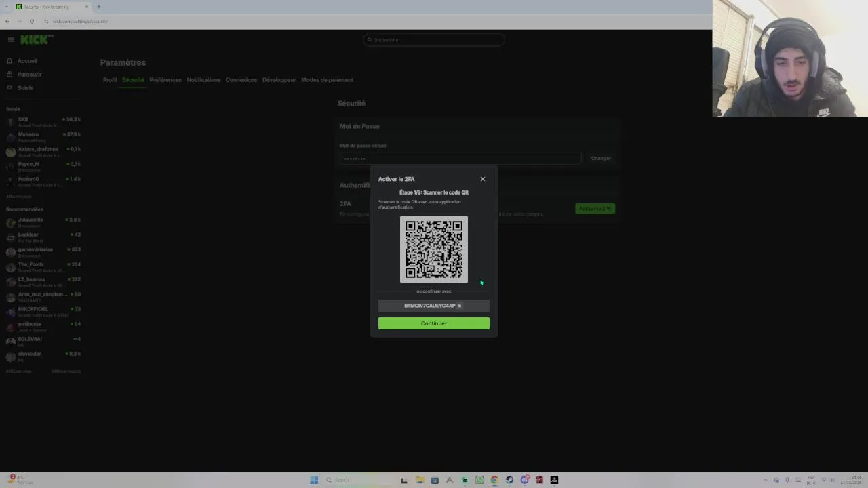Image resolution: width=868 pixels, height=488 pixels.
Task: Open the Maherco channel in followed list
Action: pyautogui.click(x=43, y=136)
